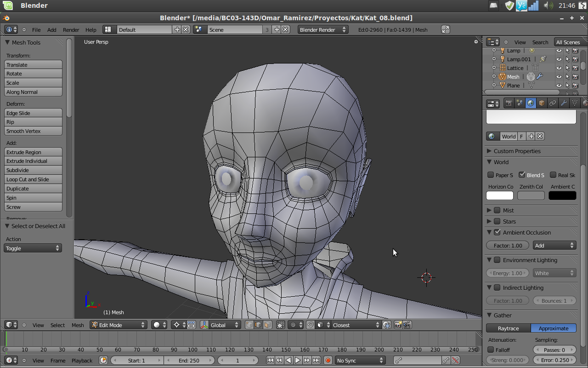Enable the Paper Sky checkbox
588x368 pixels.
tap(491, 175)
